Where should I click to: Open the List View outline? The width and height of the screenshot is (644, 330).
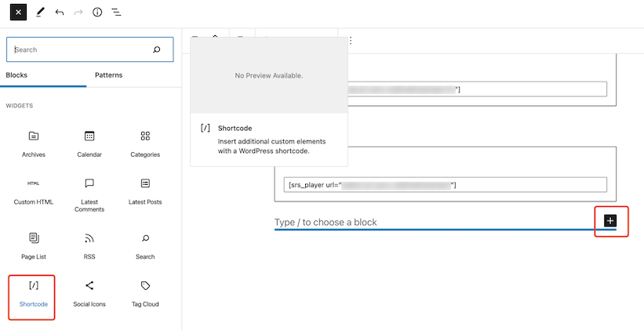click(116, 13)
